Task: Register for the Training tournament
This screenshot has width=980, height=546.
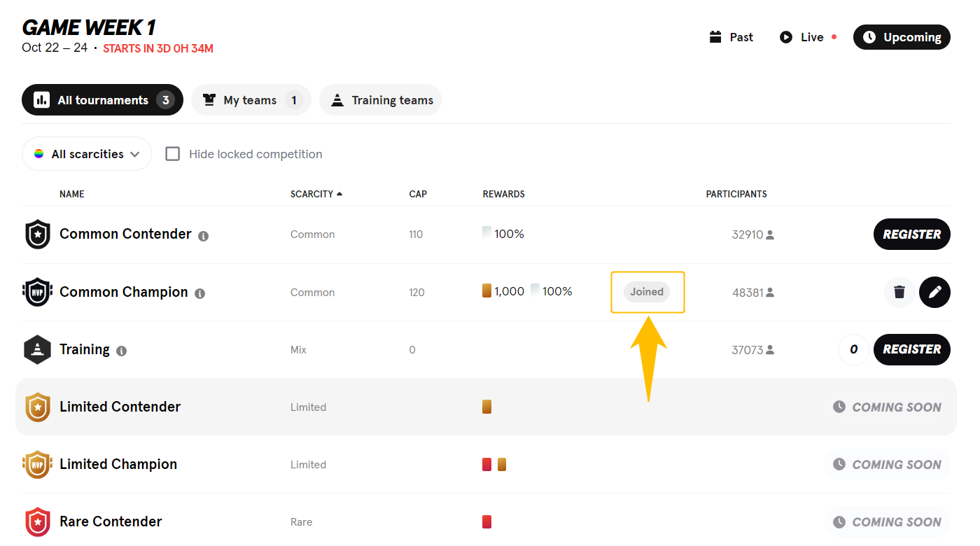Action: pyautogui.click(x=912, y=349)
